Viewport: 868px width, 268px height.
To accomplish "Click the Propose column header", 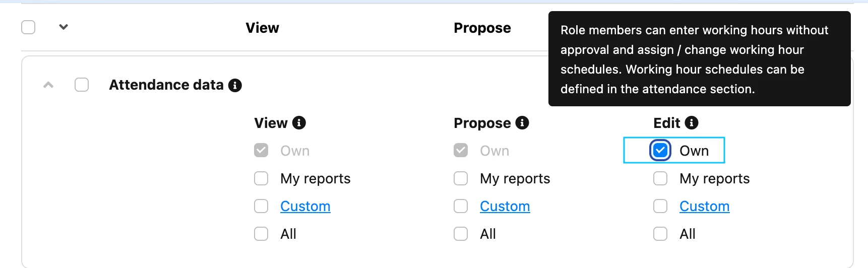I will [x=482, y=28].
